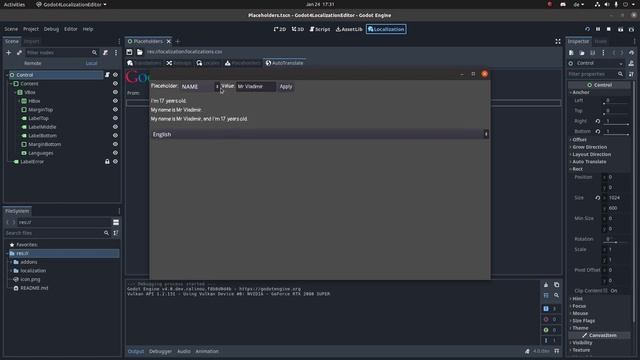Click the play project icon
This screenshot has height=360, width=640.
[x=588, y=29]
